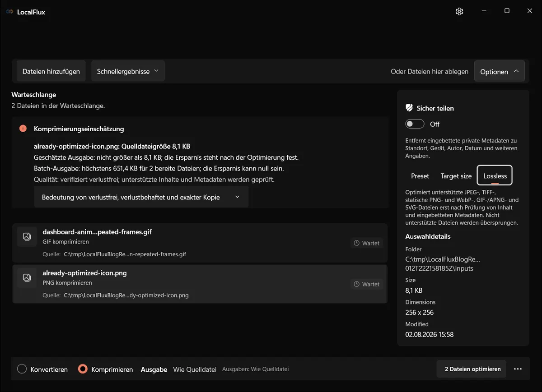Click the GIF source path text

click(x=125, y=254)
